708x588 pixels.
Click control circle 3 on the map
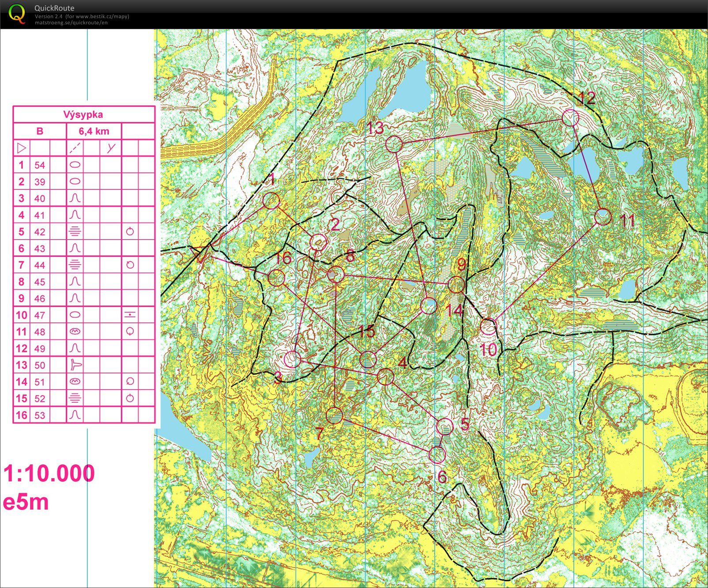click(x=292, y=359)
